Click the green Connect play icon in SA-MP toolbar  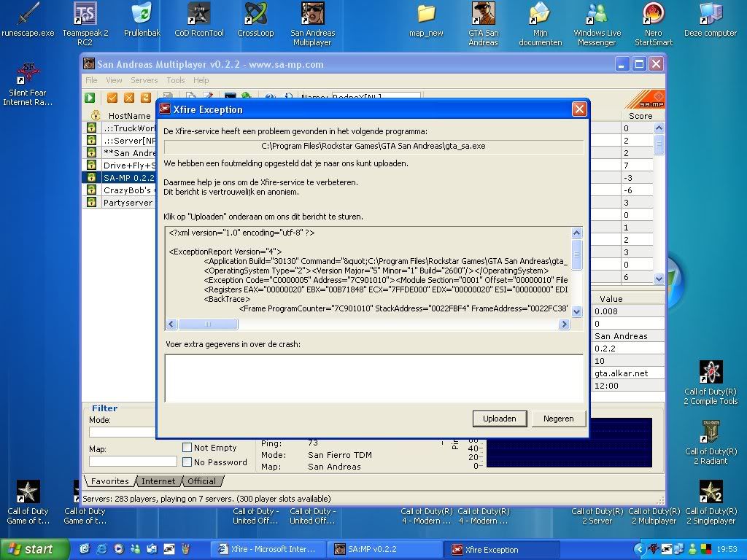click(x=90, y=98)
